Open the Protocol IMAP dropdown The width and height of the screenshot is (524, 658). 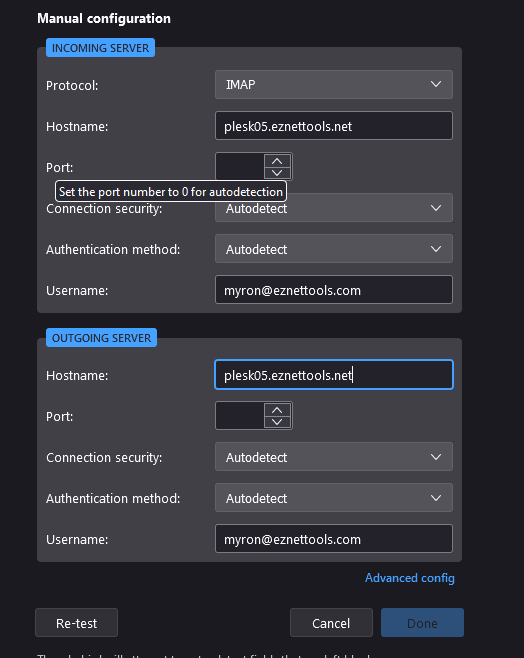point(334,84)
